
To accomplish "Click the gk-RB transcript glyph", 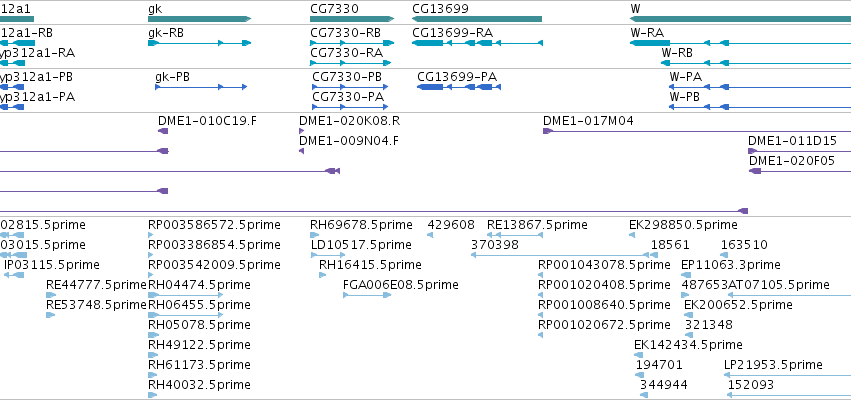I will point(199,43).
